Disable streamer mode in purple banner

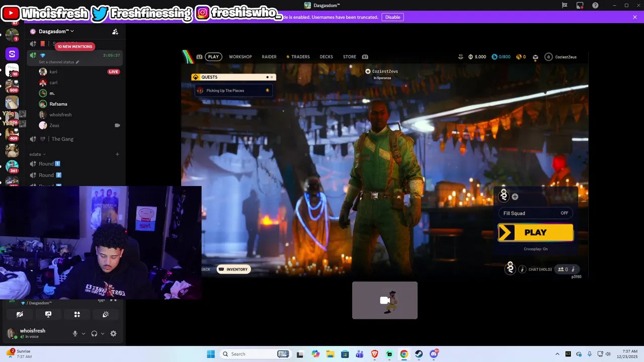point(392,17)
